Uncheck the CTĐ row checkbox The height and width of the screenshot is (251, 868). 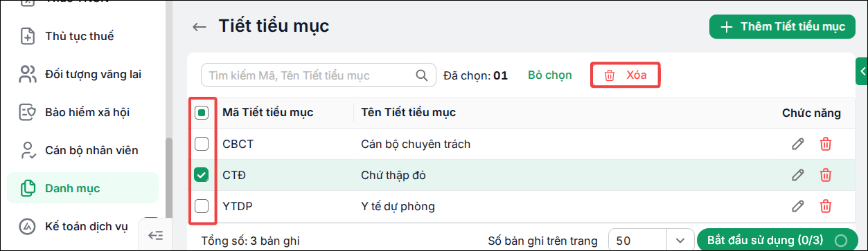(202, 175)
